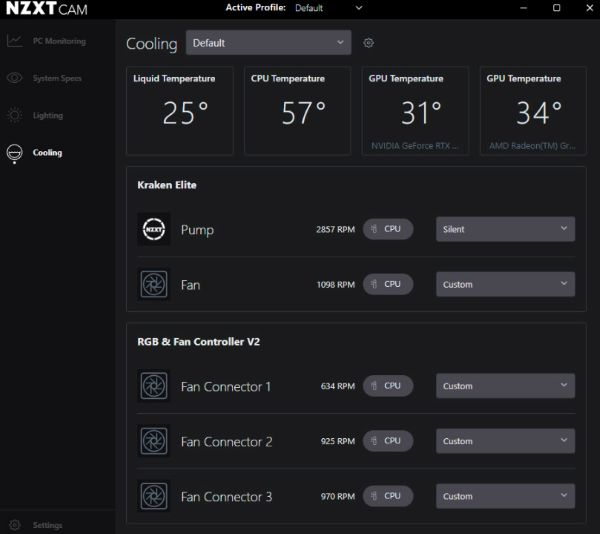Image resolution: width=600 pixels, height=534 pixels.
Task: Close the NZXT CAM window
Action: tap(590, 8)
